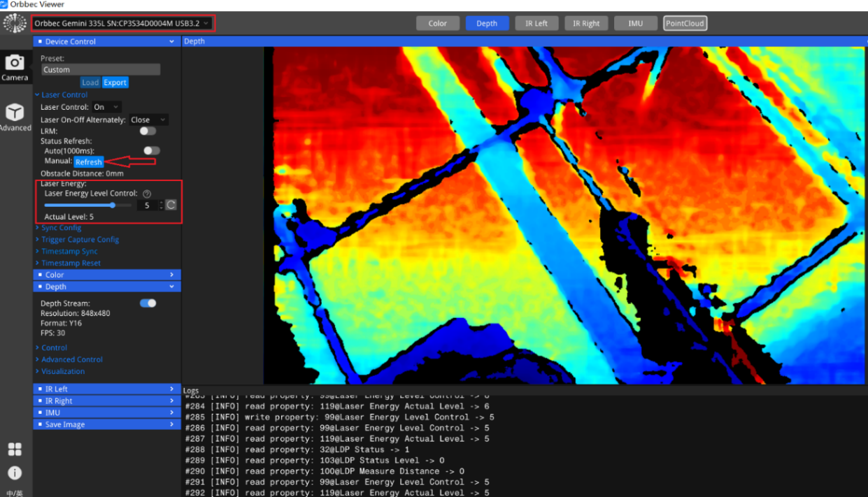Screen dimensions: 868x497
Task: Switch to the IR Left stream tab
Action: 536,23
